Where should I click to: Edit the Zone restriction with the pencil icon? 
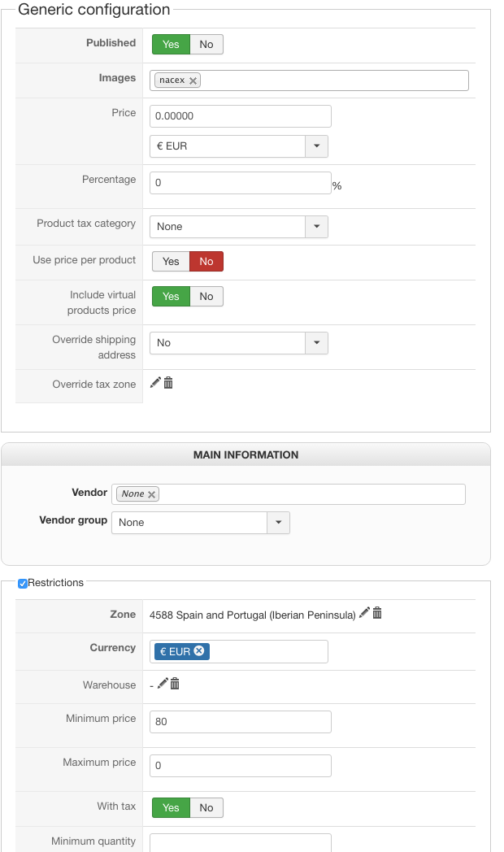coord(364,613)
